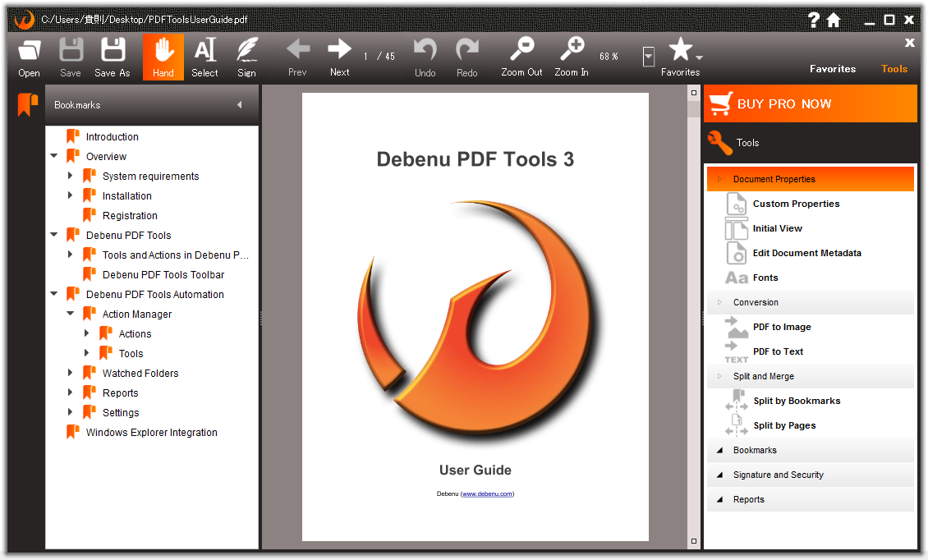Collapse the Conversion section

pos(811,302)
